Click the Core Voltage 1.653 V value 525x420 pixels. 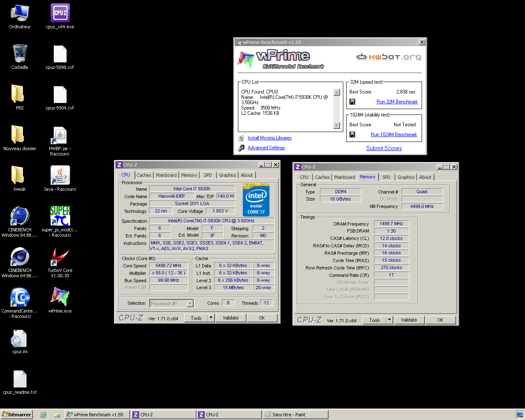[x=220, y=211]
